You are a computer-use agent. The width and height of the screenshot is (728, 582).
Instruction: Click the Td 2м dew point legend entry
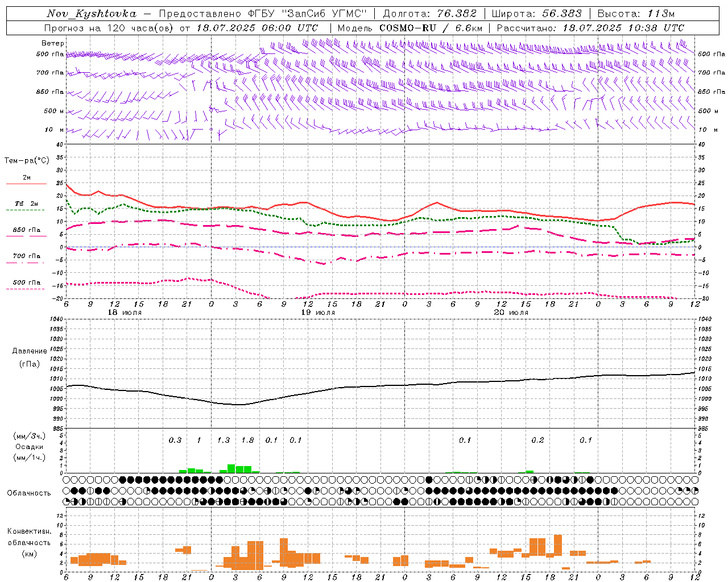point(27,203)
